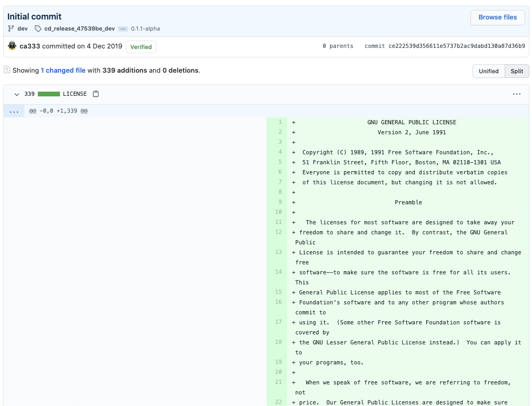
Task: Click the 'GNU GENERAL PUBLIC LICENSE' line
Action: coord(411,122)
